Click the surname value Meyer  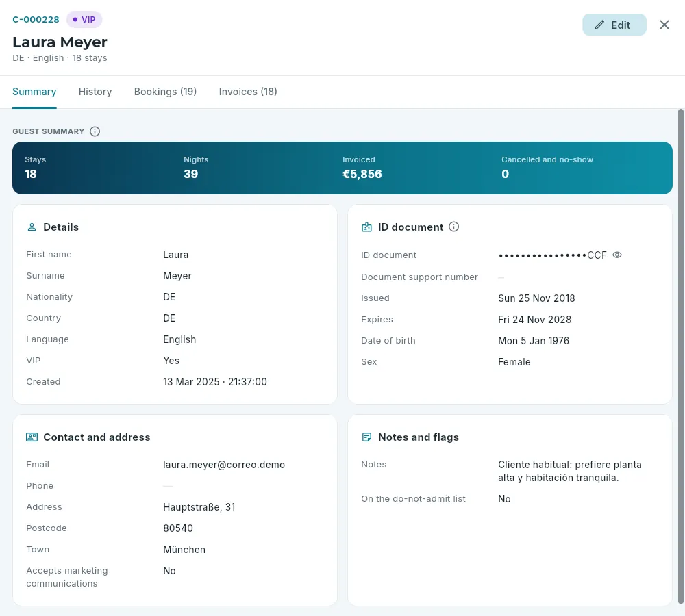[x=177, y=276]
